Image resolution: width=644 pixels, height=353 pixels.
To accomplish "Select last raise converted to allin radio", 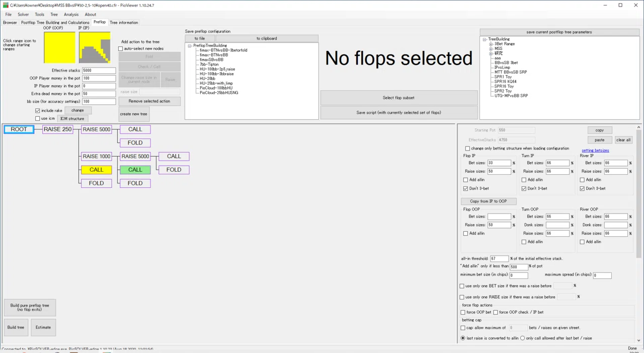I will 463,338.
